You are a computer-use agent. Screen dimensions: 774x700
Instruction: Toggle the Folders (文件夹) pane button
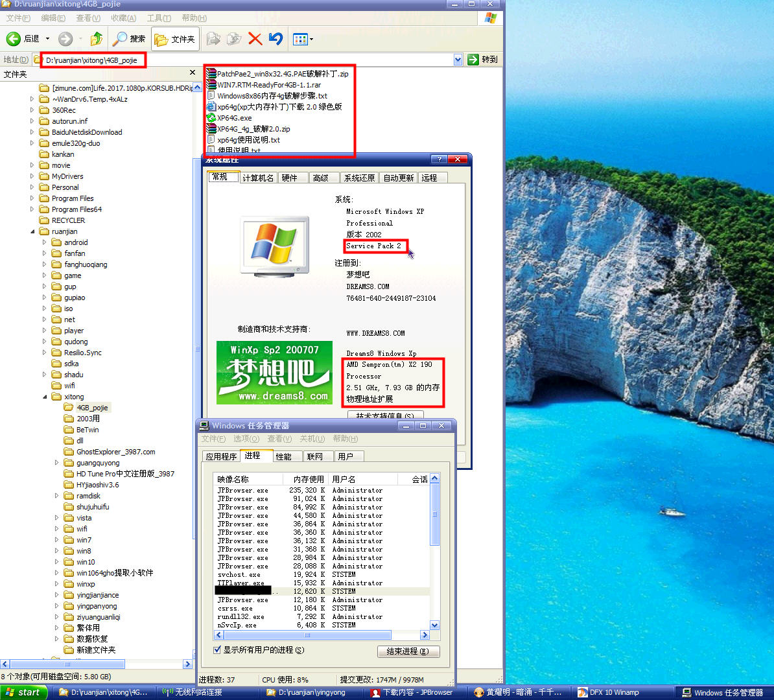click(175, 39)
